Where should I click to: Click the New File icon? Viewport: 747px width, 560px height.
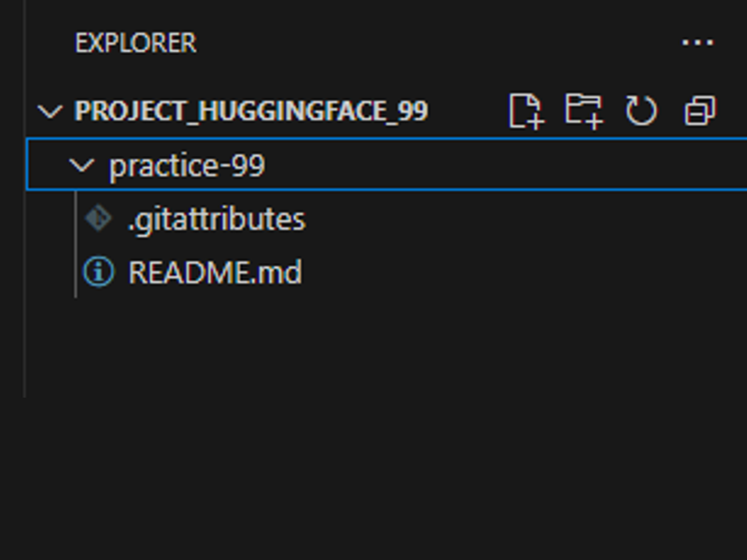click(526, 111)
